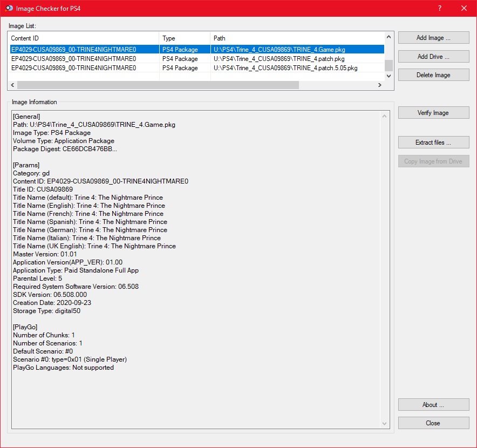
Task: Click Title Name (English) line
Action: click(x=89, y=206)
